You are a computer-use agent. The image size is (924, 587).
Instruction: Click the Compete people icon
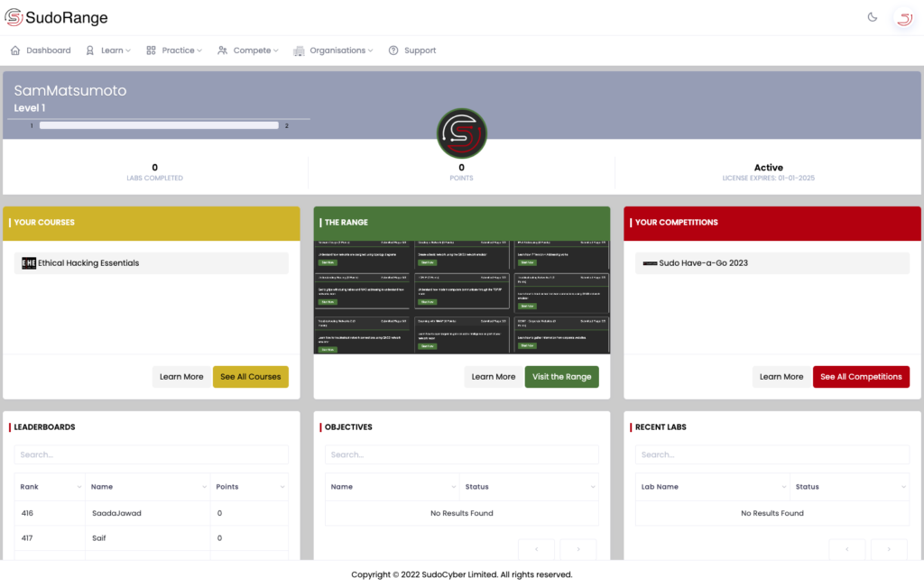click(x=222, y=50)
